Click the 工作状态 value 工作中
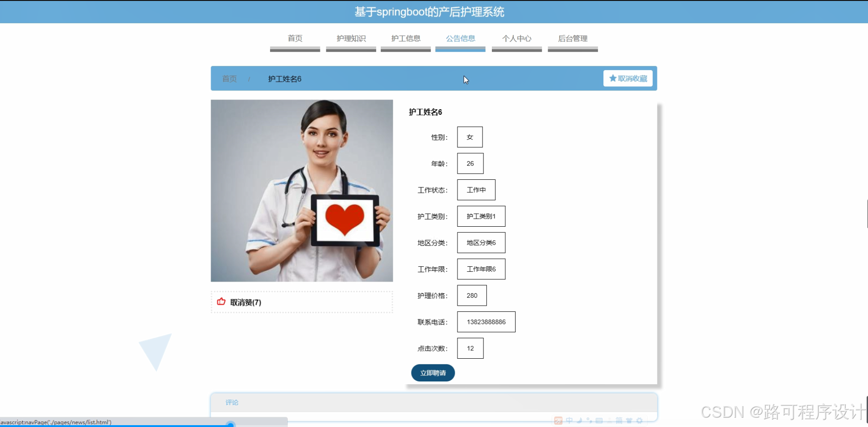 (476, 190)
